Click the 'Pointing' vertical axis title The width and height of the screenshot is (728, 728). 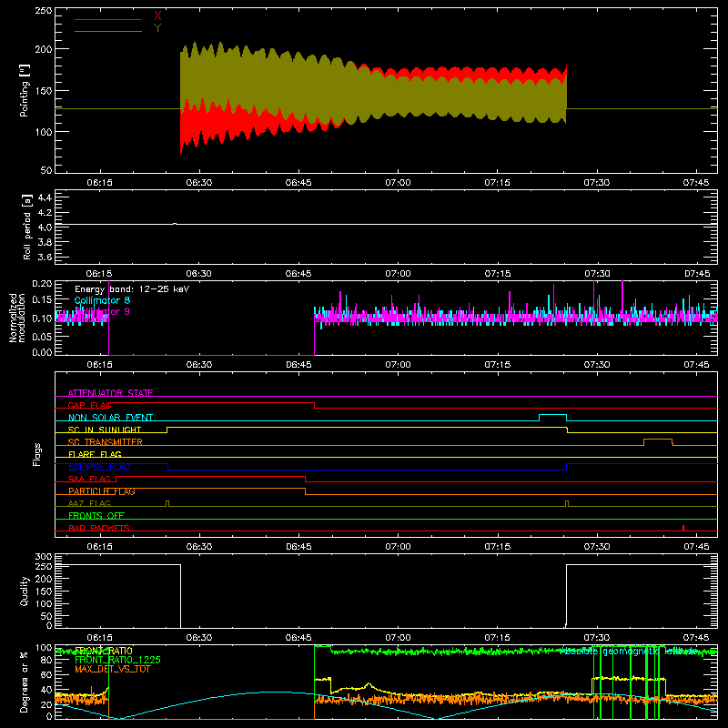pos(25,90)
